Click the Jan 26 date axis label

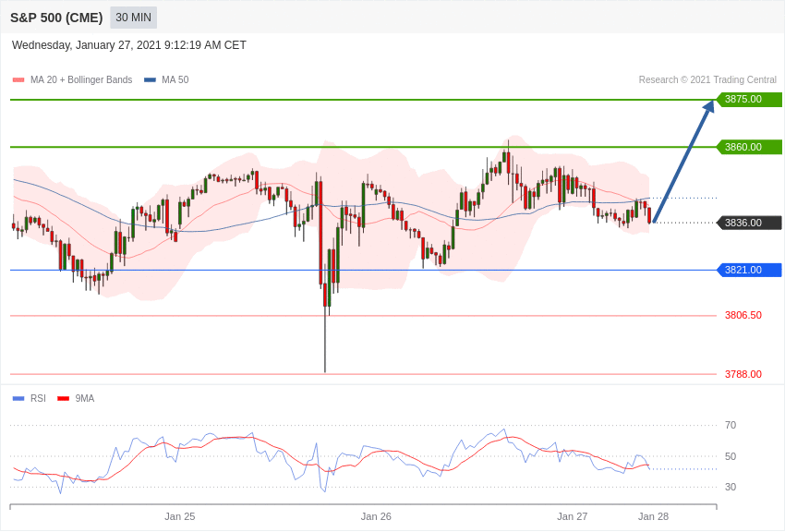[x=376, y=516]
